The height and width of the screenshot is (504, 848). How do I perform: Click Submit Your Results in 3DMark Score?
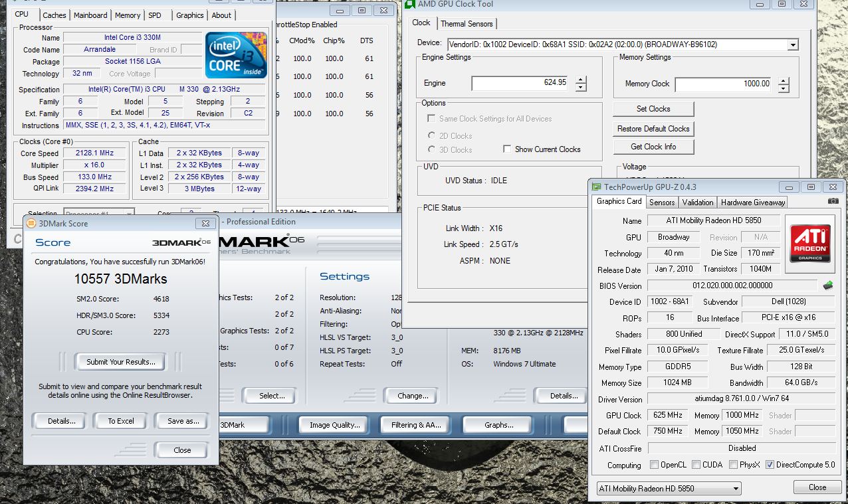pyautogui.click(x=121, y=362)
